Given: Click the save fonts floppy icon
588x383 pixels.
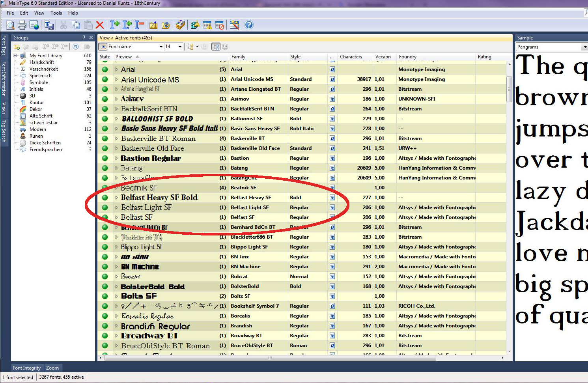Looking at the screenshot, I should point(49,25).
